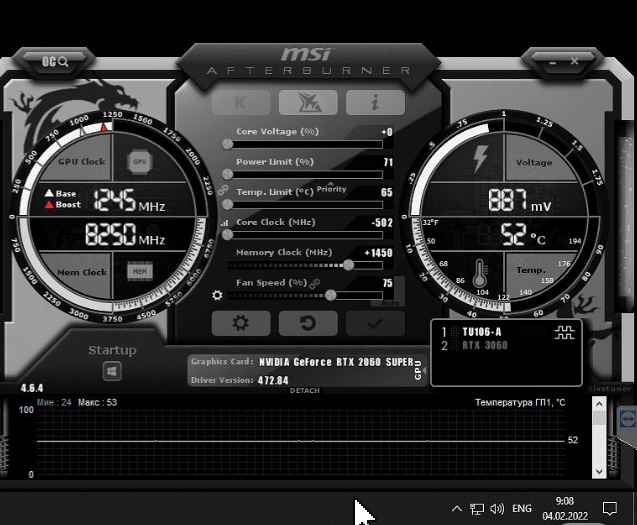The height and width of the screenshot is (525, 637).
Task: Switch ENG input language
Action: [522, 508]
